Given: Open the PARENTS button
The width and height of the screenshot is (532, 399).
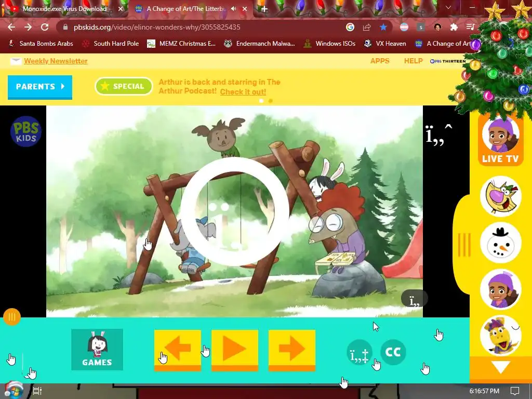Looking at the screenshot, I should pos(40,87).
